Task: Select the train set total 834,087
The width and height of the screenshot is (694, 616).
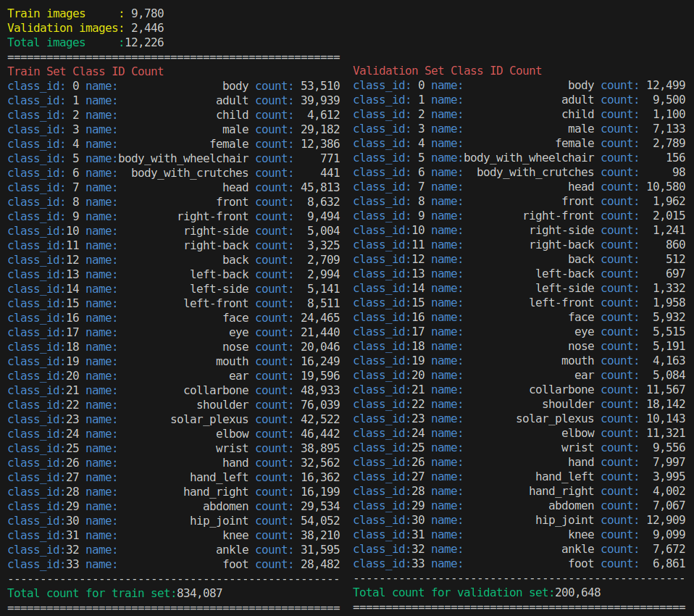Action: point(200,594)
